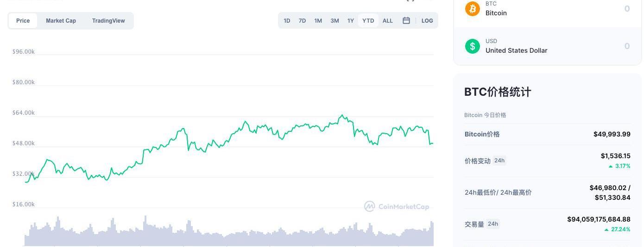Show the 1Y price history
Image resolution: width=644 pixels, height=247 pixels.
point(351,21)
